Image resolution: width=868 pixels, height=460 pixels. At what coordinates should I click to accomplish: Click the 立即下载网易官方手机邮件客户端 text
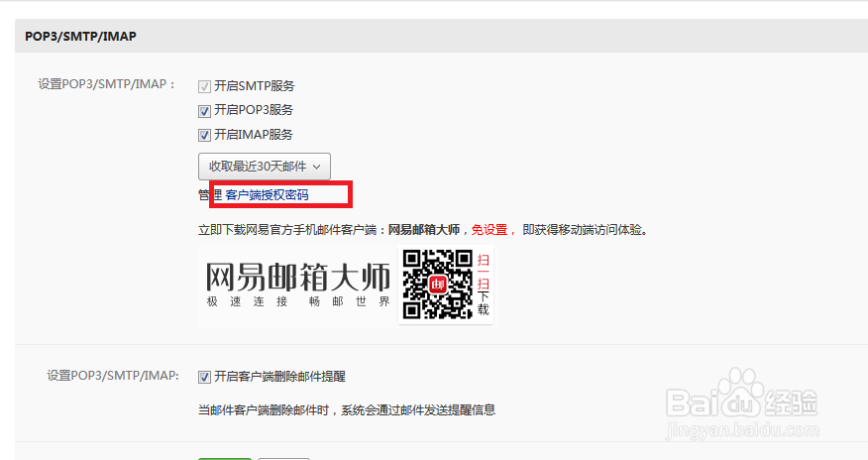coord(288,230)
